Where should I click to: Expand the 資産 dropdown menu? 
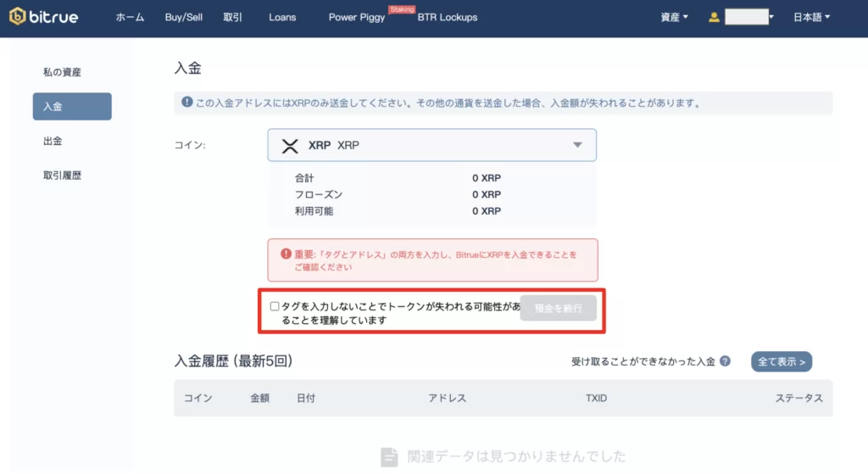674,17
